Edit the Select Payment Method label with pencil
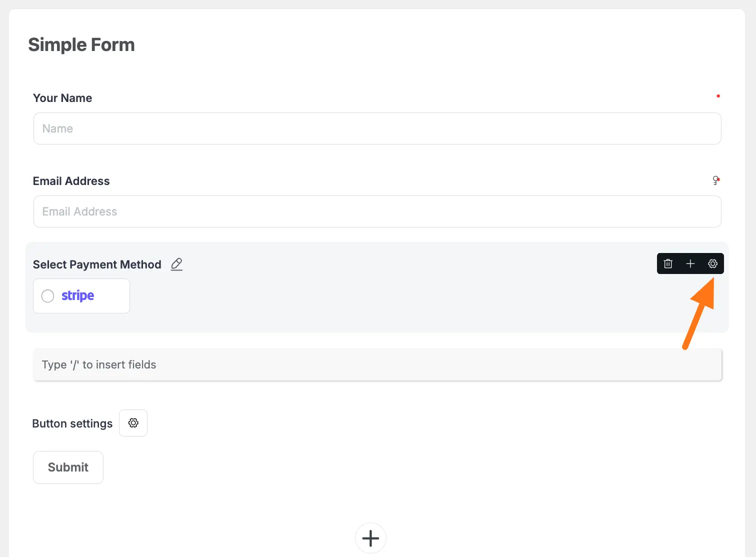The height and width of the screenshot is (557, 756). pyautogui.click(x=176, y=264)
